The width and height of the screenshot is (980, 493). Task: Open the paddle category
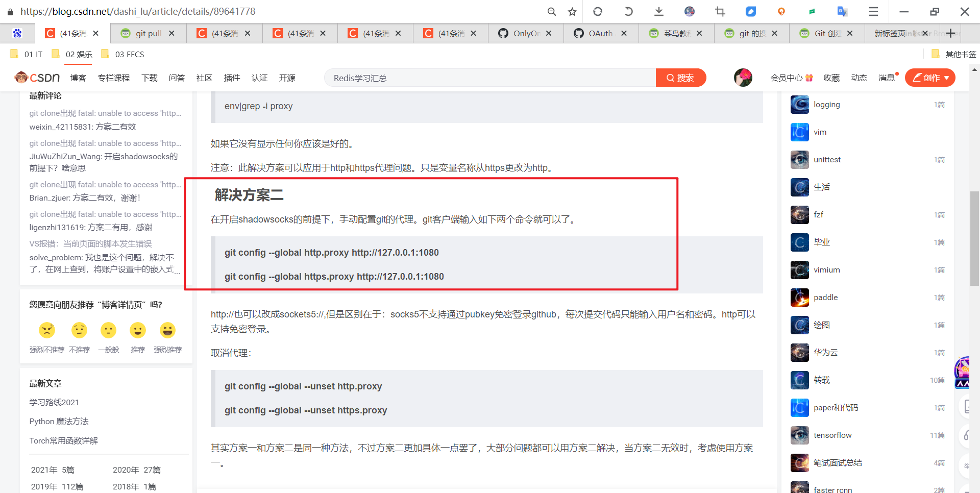click(x=825, y=298)
